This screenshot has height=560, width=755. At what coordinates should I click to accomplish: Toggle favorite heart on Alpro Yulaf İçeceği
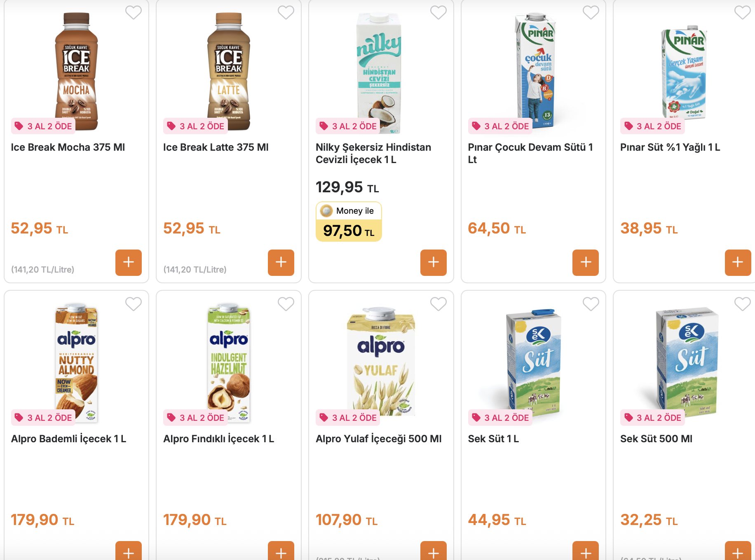pyautogui.click(x=438, y=304)
